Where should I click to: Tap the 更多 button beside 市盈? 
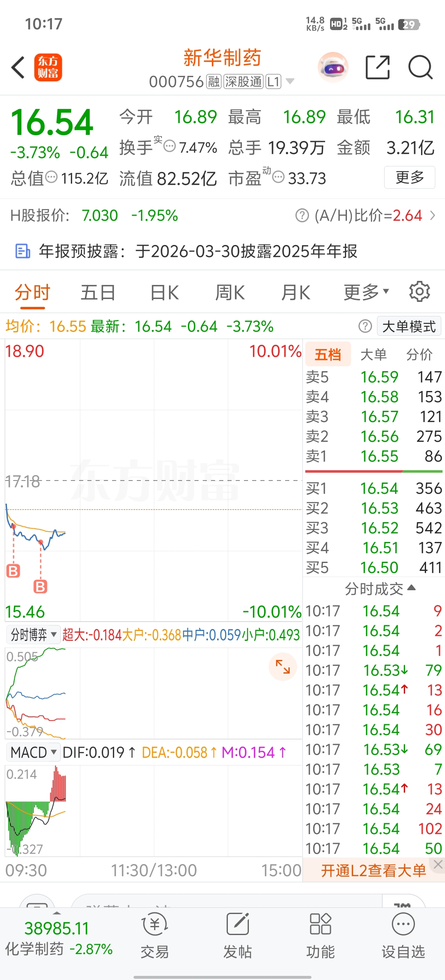coord(410,177)
